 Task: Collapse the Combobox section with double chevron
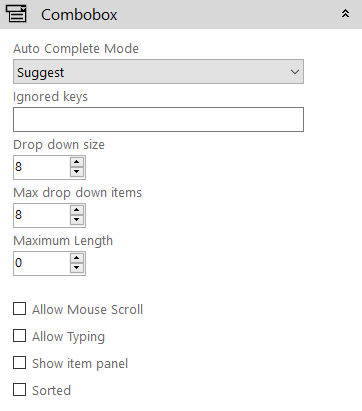(x=345, y=14)
